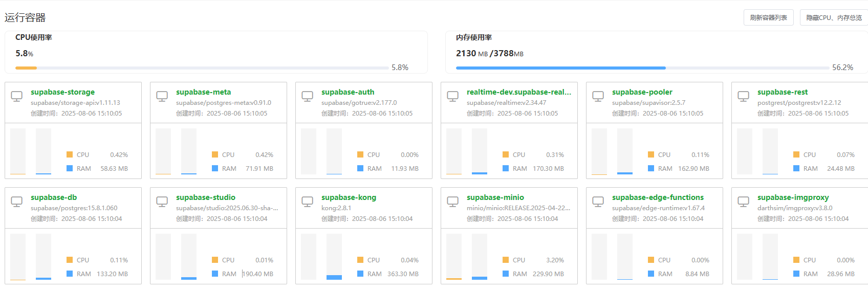Click the monitor icon of supabase-auth

tap(308, 96)
